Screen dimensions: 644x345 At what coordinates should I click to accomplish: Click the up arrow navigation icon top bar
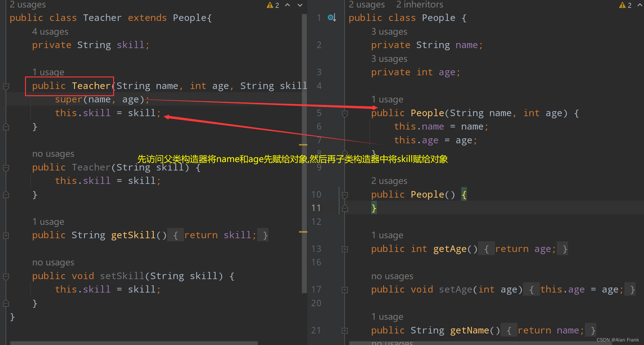(x=287, y=5)
